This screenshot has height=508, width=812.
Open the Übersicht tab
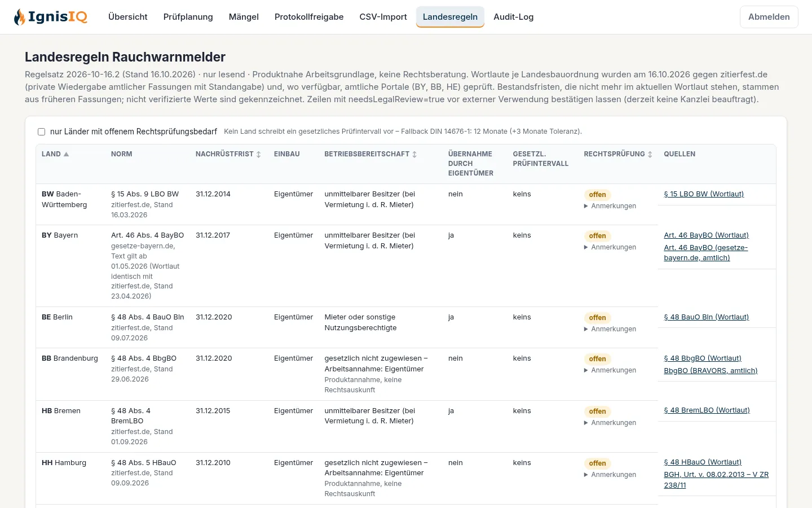point(128,17)
